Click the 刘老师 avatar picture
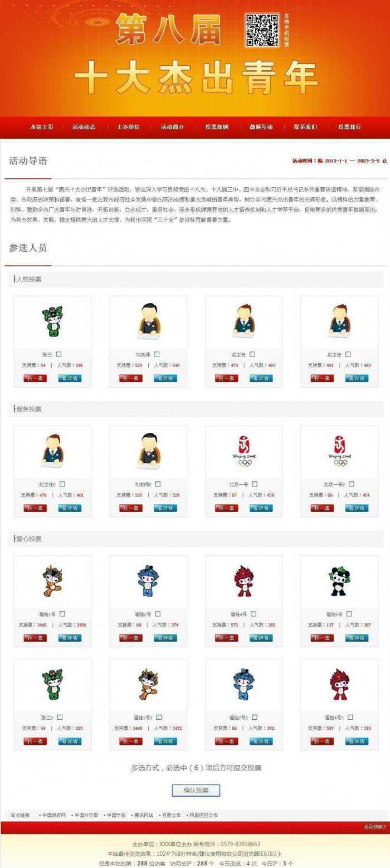Viewport: 390px width, 868px height. point(148,320)
